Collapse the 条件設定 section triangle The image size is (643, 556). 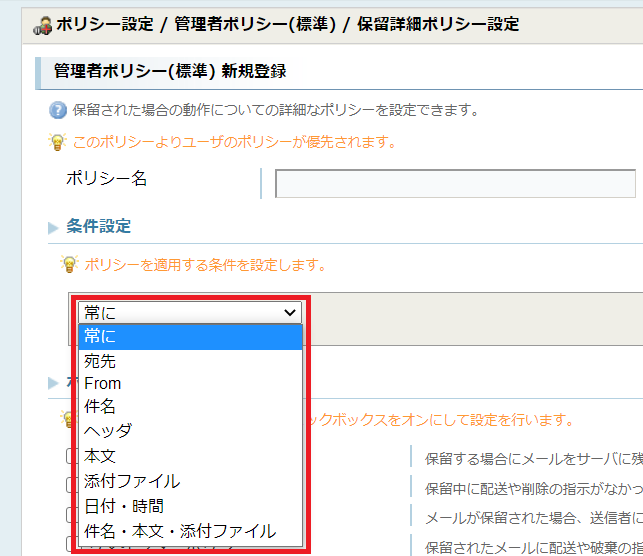[53, 228]
